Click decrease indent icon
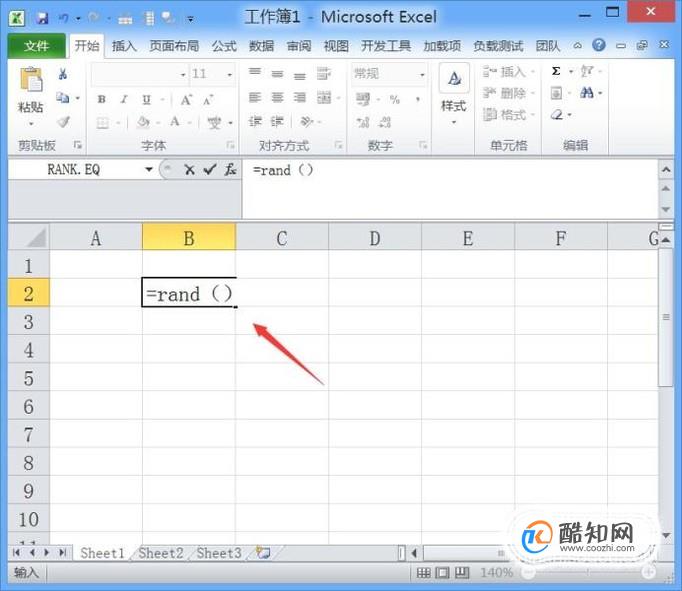Image resolution: width=682 pixels, height=591 pixels. 255,121
